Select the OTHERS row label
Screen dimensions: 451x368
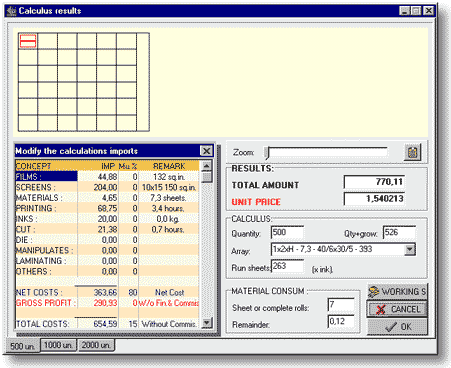coord(33,271)
